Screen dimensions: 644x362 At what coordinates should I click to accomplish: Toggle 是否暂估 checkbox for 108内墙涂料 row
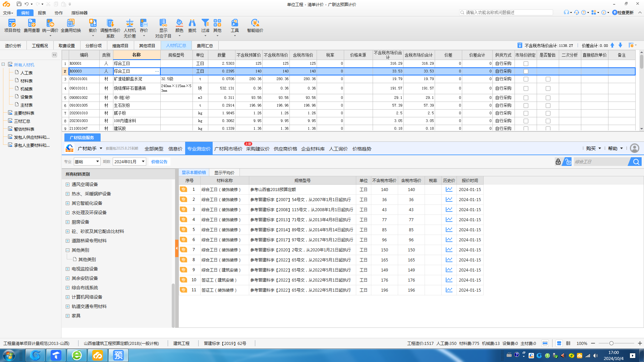coord(548,121)
